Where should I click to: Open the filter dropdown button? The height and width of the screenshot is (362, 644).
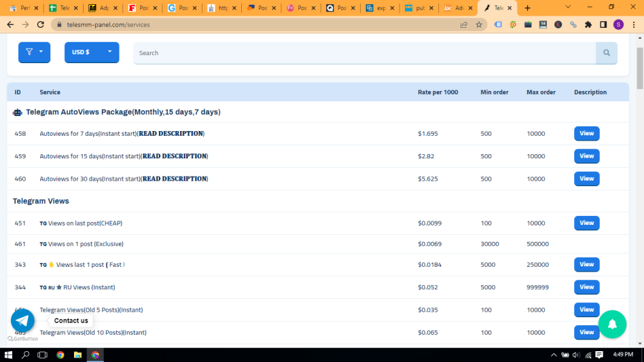pyautogui.click(x=34, y=52)
